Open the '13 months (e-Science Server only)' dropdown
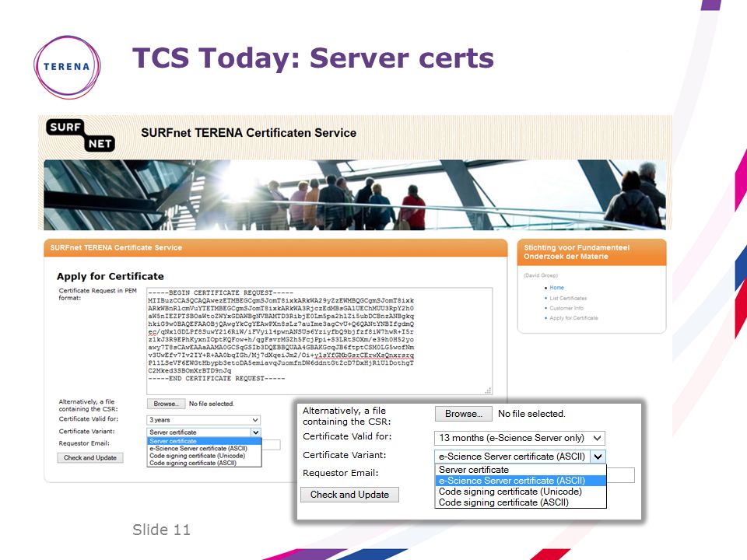 point(519,438)
